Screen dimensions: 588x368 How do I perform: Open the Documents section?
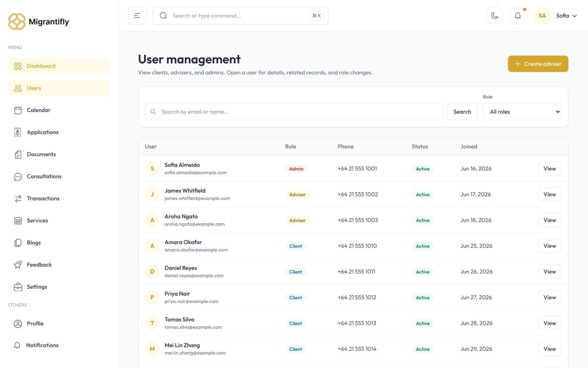[x=59, y=154]
